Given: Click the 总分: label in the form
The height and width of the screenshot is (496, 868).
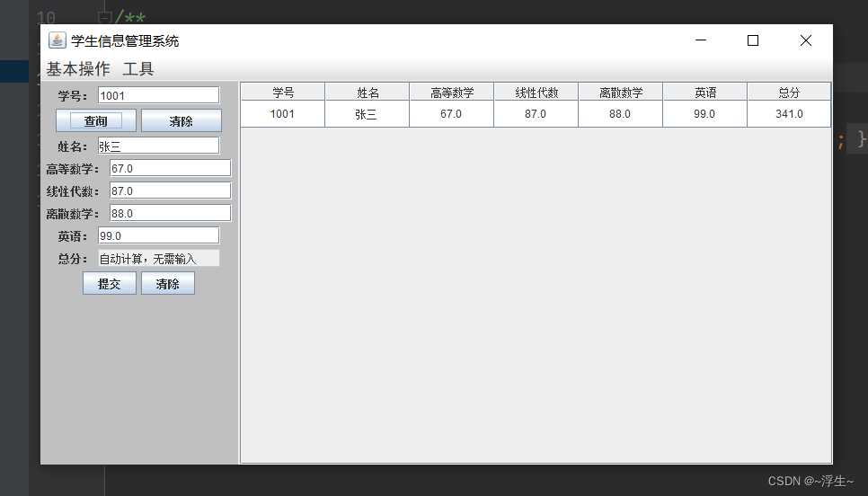Looking at the screenshot, I should click(x=73, y=259).
